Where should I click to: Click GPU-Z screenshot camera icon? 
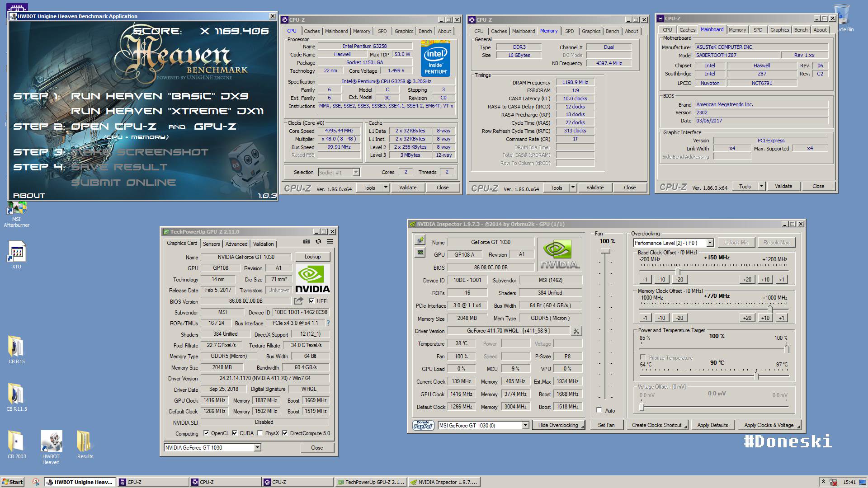[307, 242]
